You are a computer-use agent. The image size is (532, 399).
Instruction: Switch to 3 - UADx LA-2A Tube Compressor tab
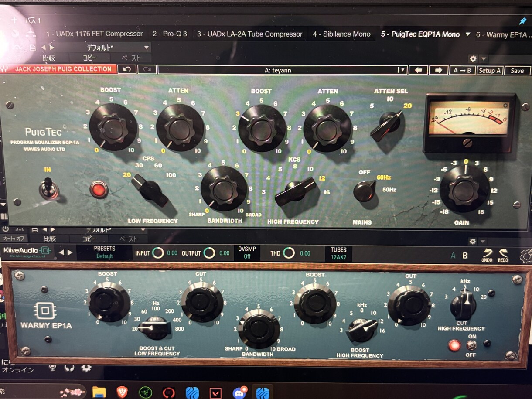(x=249, y=34)
